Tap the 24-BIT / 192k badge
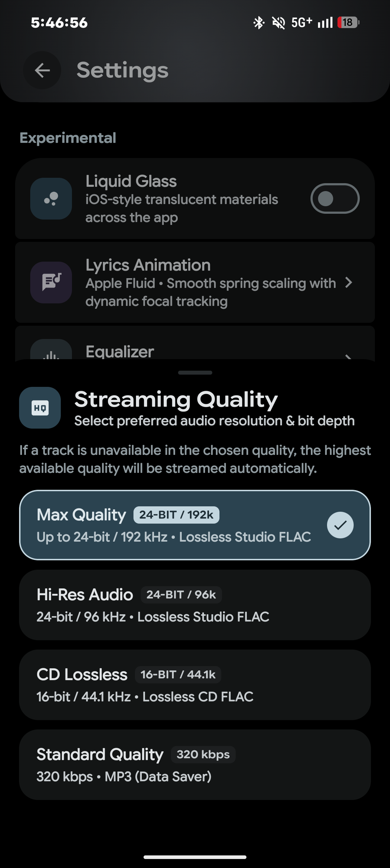The height and width of the screenshot is (868, 390). pyautogui.click(x=176, y=515)
